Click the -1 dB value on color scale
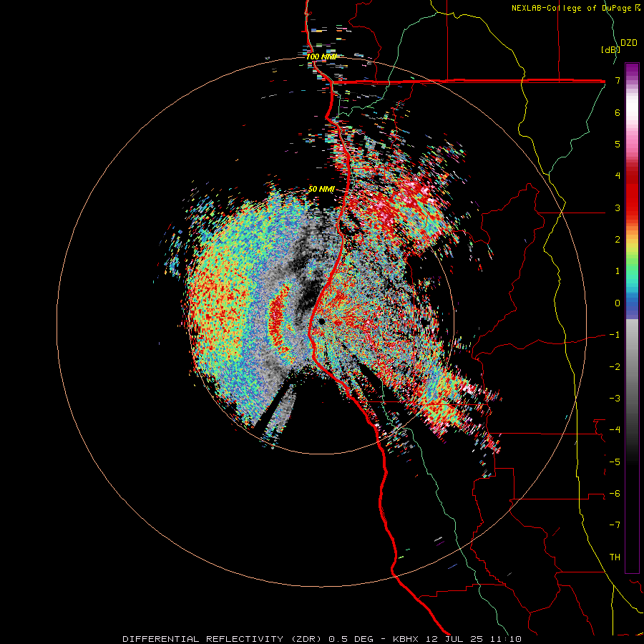The width and height of the screenshot is (644, 644). coord(615,335)
